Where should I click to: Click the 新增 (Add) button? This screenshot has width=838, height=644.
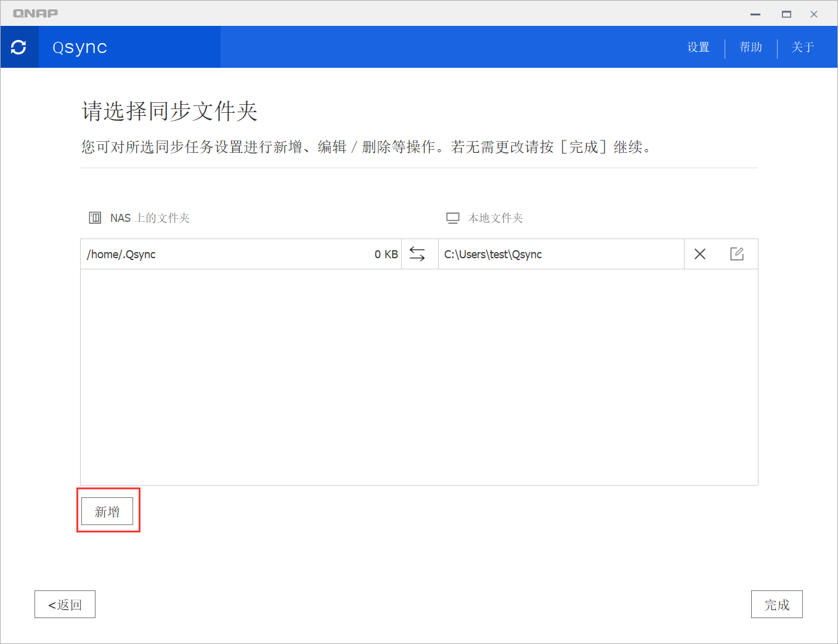click(x=107, y=512)
